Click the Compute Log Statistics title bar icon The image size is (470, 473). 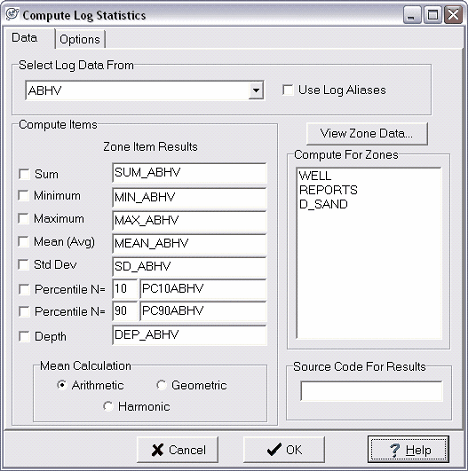click(x=13, y=14)
